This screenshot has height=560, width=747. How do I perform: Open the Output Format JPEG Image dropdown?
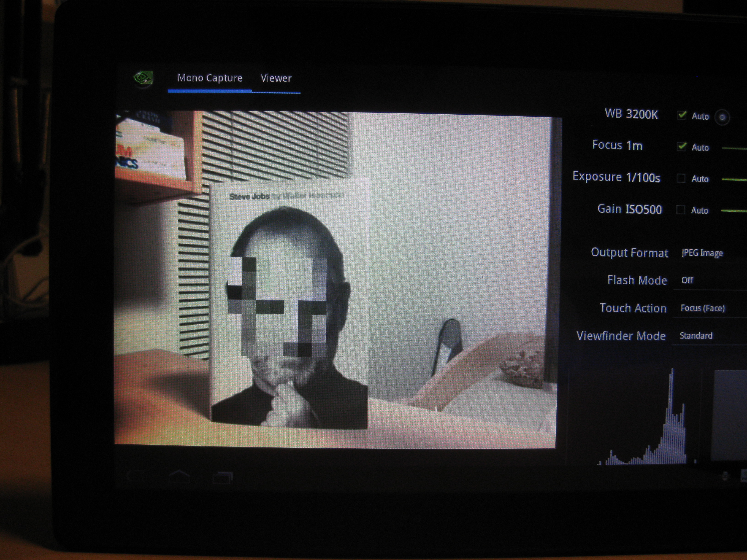point(702,253)
